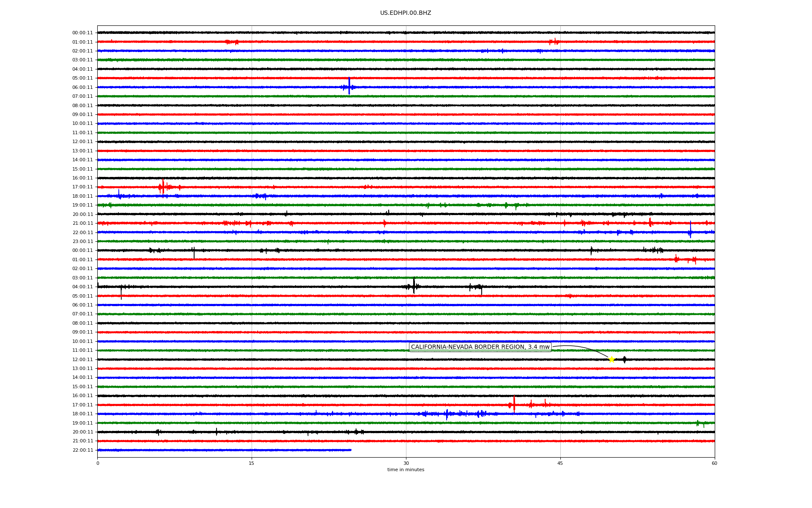
Task: Click the 15 tick label on x-axis
Action: point(252,463)
